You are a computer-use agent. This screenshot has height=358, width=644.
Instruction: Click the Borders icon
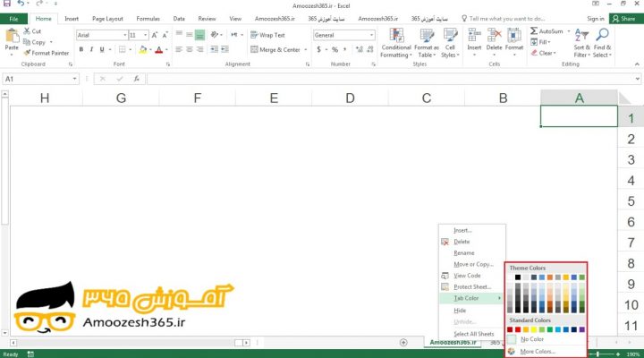(123, 50)
